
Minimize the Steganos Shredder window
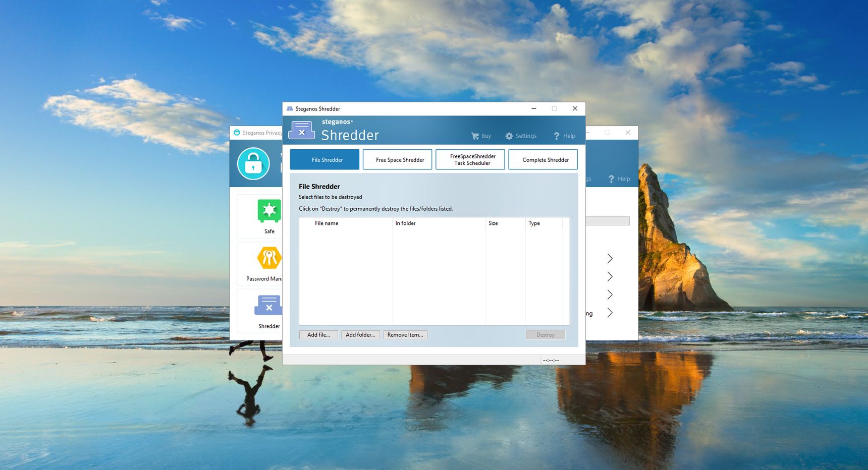pyautogui.click(x=534, y=108)
